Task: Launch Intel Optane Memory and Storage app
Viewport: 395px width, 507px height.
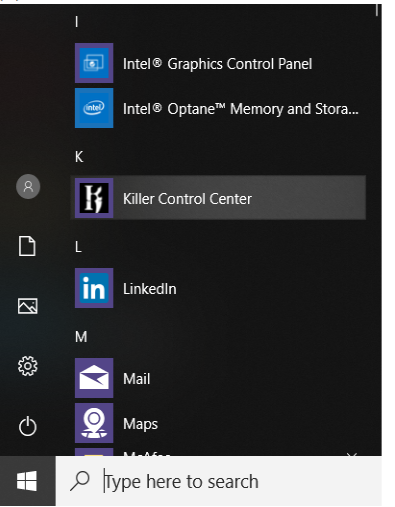Action: coord(218,108)
